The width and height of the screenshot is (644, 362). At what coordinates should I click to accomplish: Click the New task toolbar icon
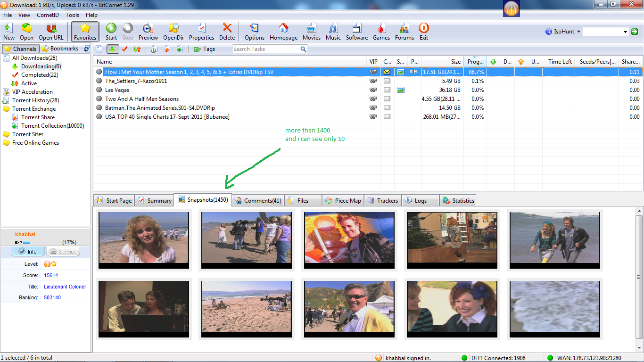[x=8, y=32]
